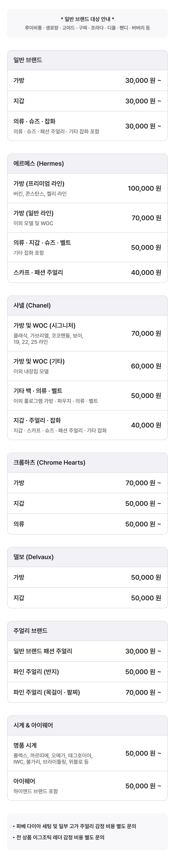Click the 크롬하츠 (Chrome Hearts) header

[x=87, y=463]
